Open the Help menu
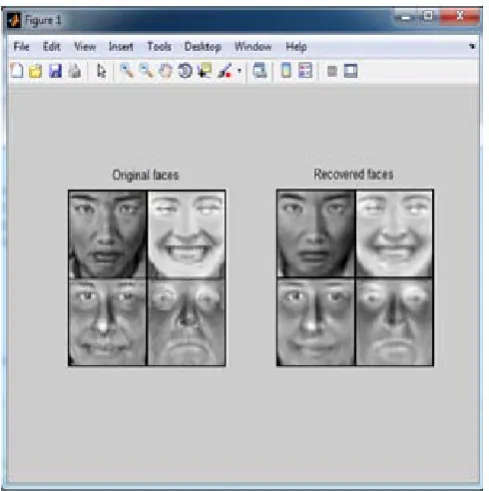 [x=296, y=47]
